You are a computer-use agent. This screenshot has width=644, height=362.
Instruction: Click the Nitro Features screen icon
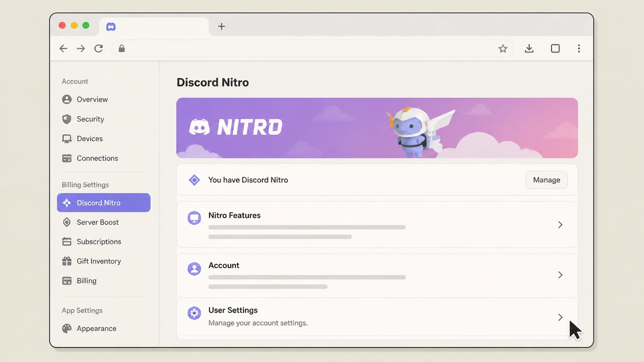(194, 218)
